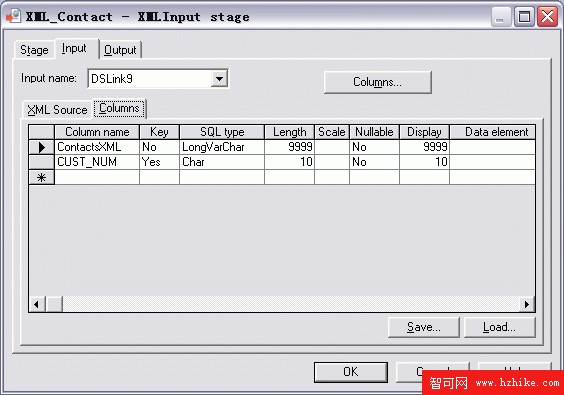The width and height of the screenshot is (564, 395).
Task: Click the Length column header
Action: coord(290,132)
